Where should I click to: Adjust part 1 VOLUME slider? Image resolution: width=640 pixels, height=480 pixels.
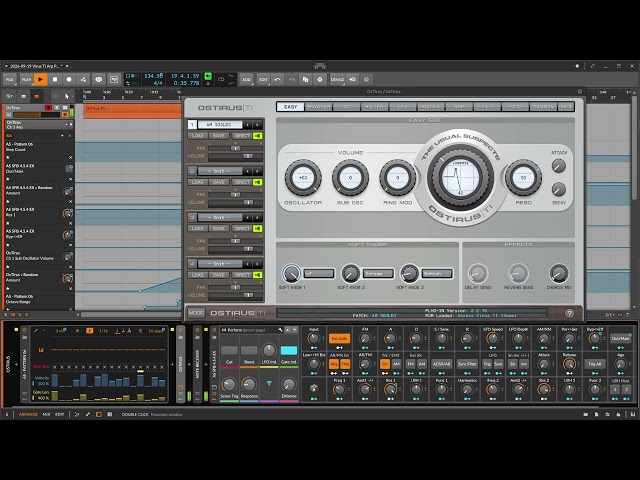pos(235,156)
